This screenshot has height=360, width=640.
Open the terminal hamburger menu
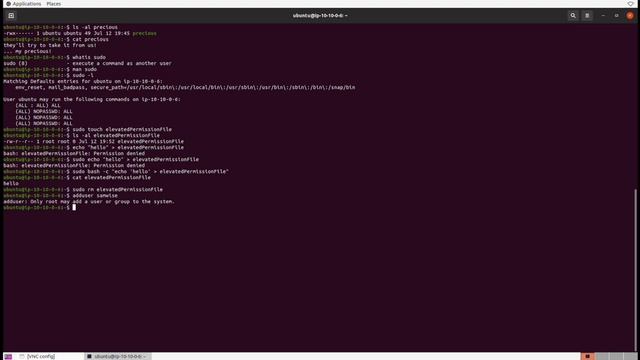tap(587, 16)
